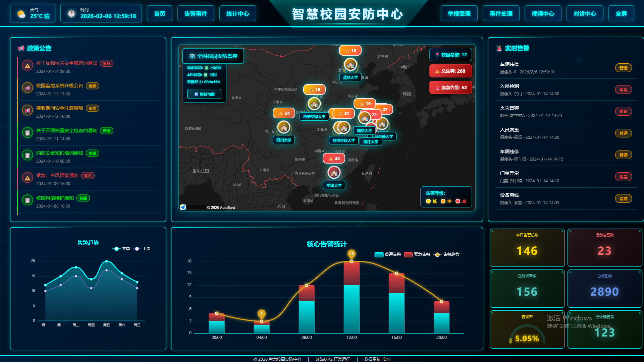644x362 pixels.
Task: Click the 清华大学 campus marker icon
Action: tap(350, 64)
